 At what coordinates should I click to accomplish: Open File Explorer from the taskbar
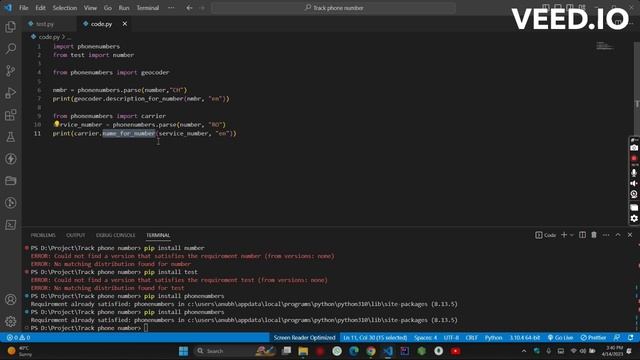(303, 351)
